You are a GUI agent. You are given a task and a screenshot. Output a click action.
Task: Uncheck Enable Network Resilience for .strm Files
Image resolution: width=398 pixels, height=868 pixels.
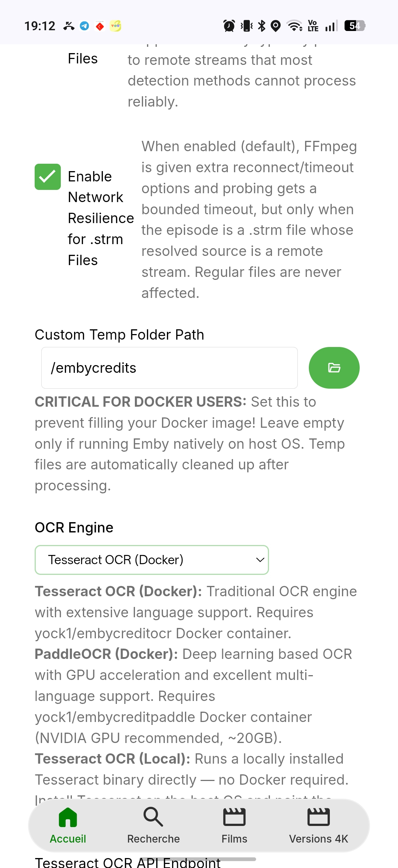tap(48, 177)
